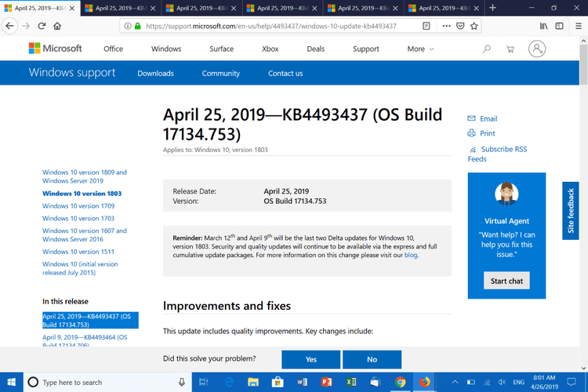Expand the More navigation dropdown
Screen dimensions: 588x392
pyautogui.click(x=420, y=49)
